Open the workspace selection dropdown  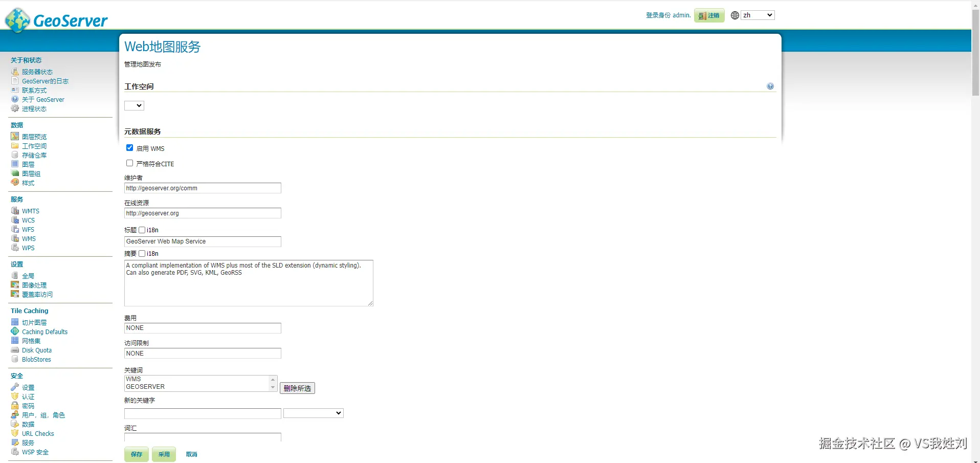point(134,105)
